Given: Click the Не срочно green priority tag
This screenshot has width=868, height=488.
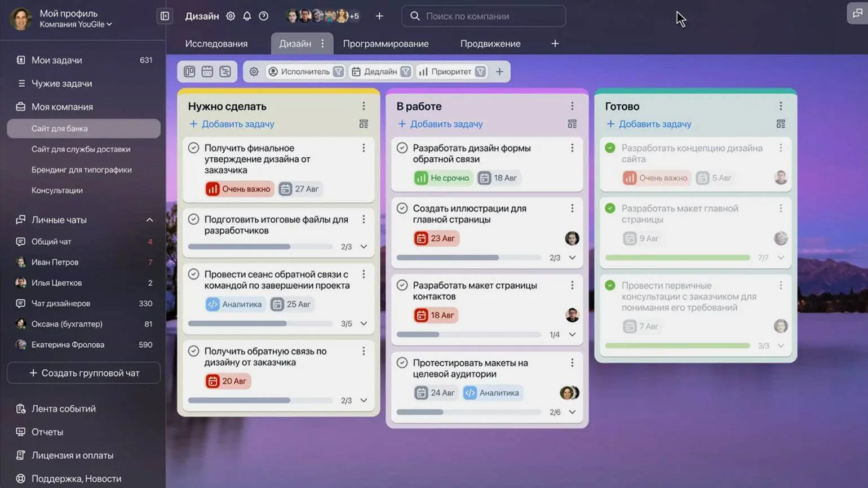Looking at the screenshot, I should (x=443, y=178).
